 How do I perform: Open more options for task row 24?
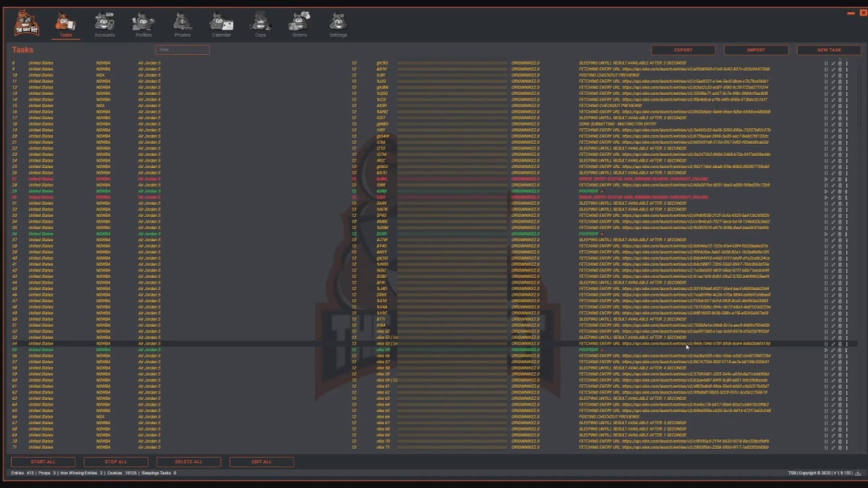pyautogui.click(x=847, y=161)
